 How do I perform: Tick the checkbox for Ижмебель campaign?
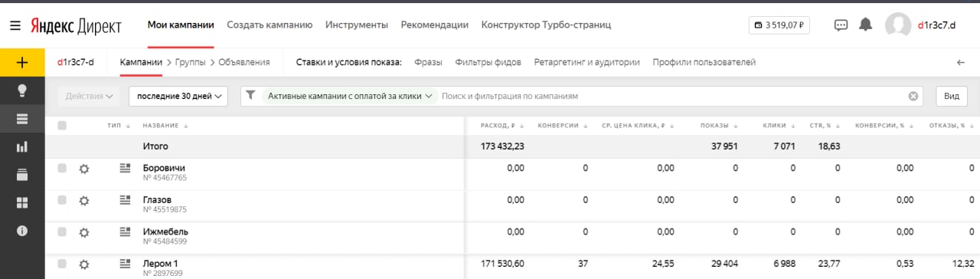pos(62,232)
